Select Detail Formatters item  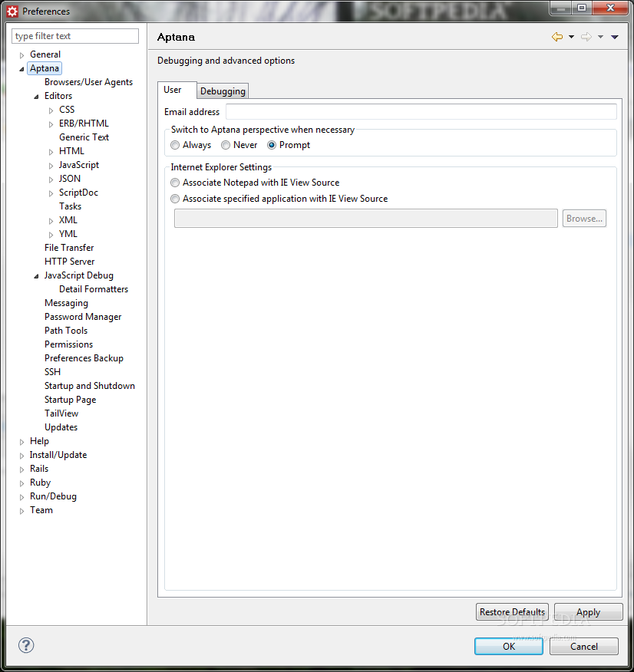(94, 289)
